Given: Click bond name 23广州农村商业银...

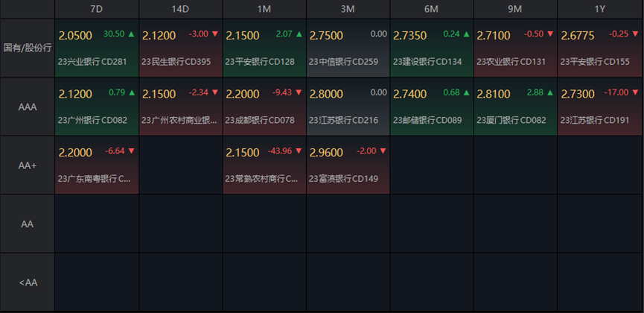Looking at the screenshot, I should 179,121.
